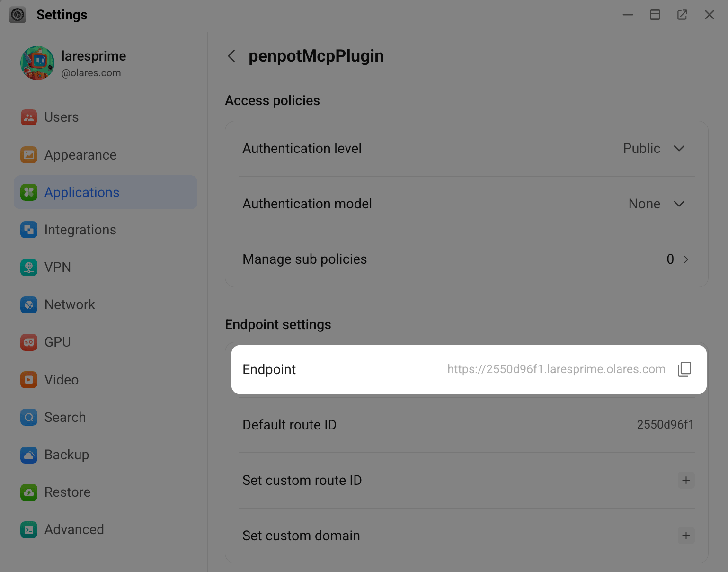Click the laresprime username text
This screenshot has width=728, height=572.
94,56
